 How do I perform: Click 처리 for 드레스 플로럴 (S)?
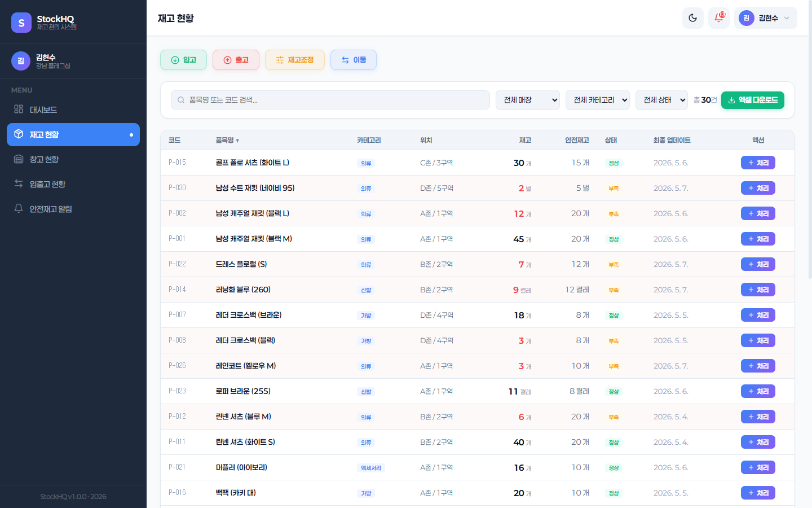click(x=758, y=264)
